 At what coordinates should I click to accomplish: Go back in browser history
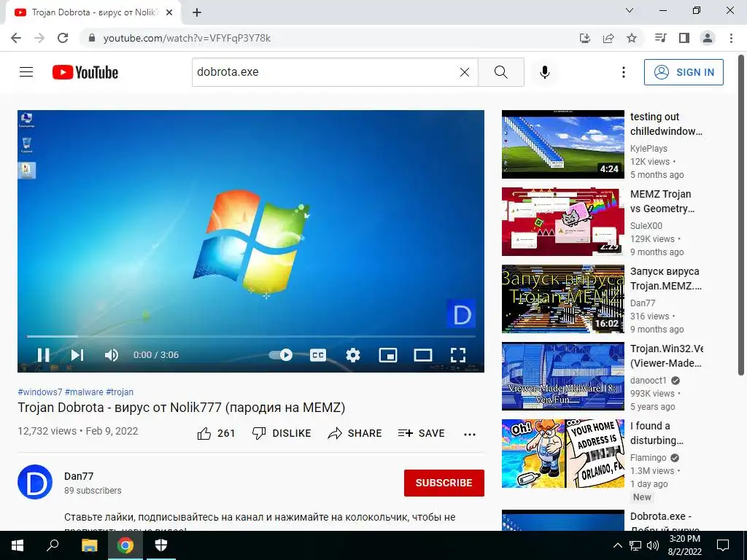[x=16, y=38]
